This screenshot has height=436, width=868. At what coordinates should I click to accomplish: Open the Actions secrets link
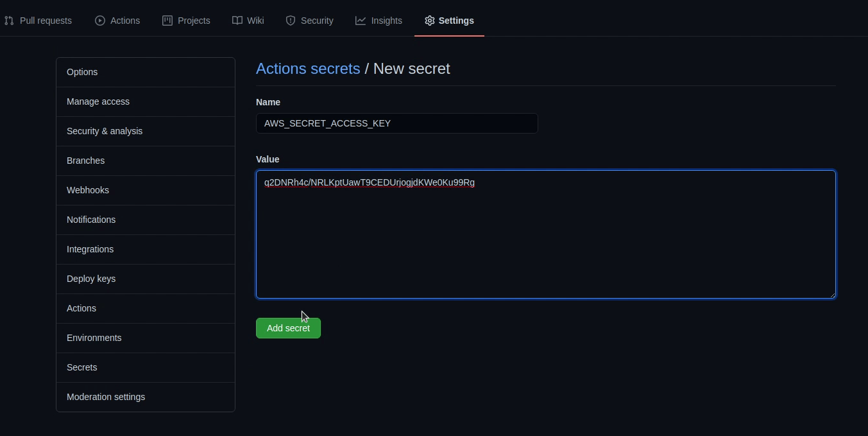[x=308, y=69]
